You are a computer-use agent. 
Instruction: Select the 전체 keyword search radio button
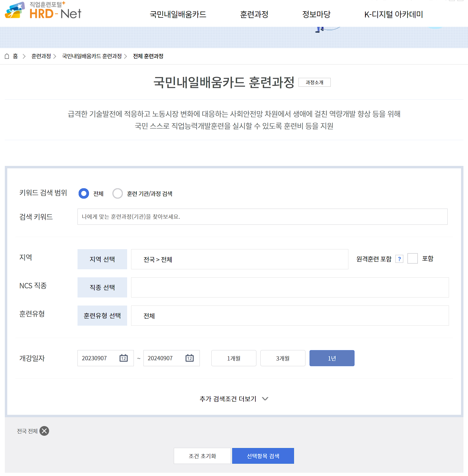click(x=84, y=193)
